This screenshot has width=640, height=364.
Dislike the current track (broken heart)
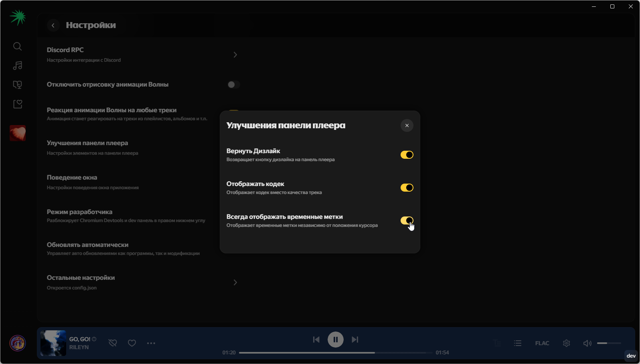[x=113, y=343]
